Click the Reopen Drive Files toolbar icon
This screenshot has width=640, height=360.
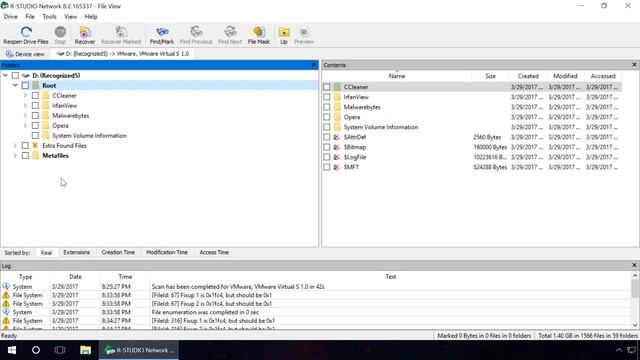pyautogui.click(x=26, y=32)
